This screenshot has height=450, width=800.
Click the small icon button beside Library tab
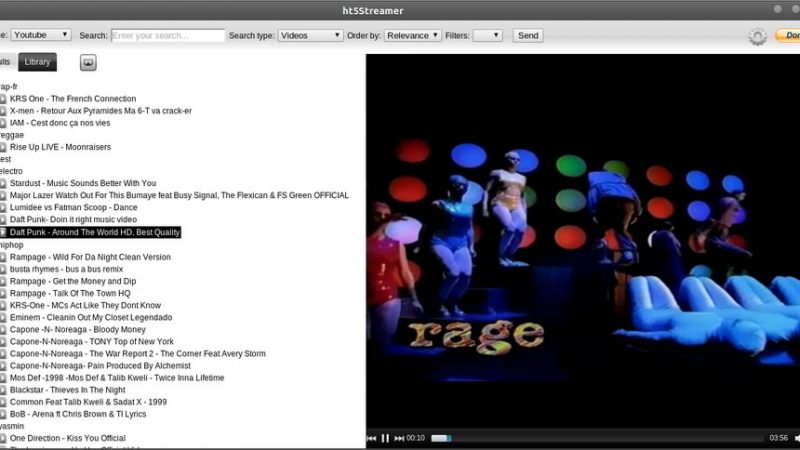(x=89, y=62)
